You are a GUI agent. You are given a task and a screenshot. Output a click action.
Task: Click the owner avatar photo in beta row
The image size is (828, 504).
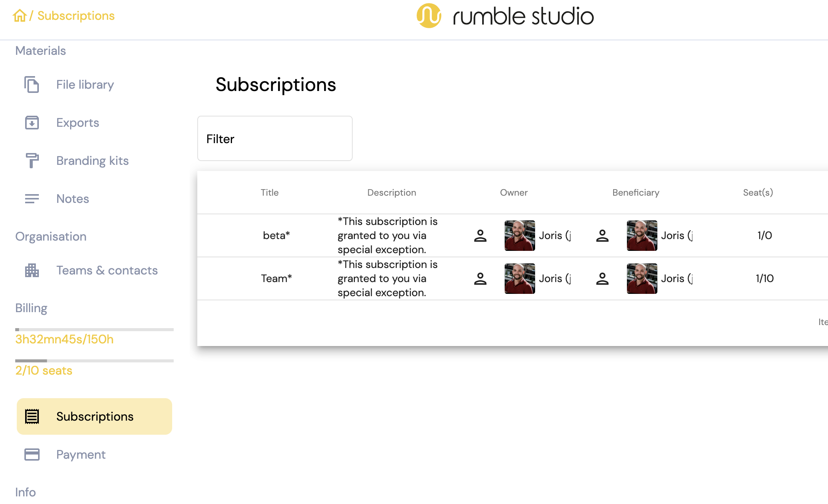tap(519, 236)
